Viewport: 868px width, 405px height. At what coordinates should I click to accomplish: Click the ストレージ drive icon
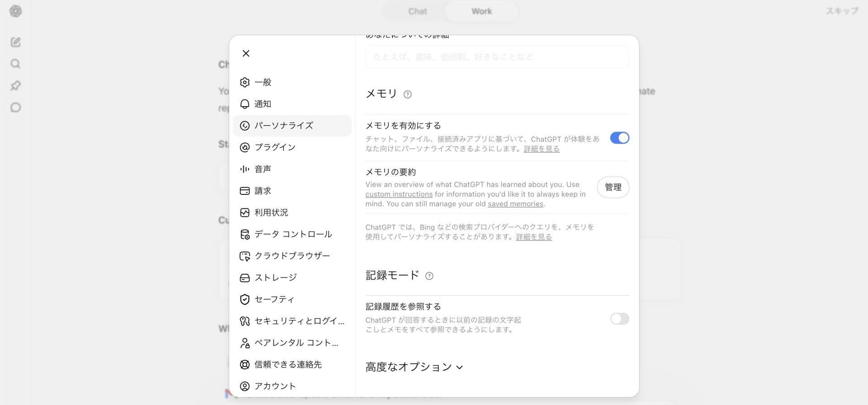click(x=245, y=278)
